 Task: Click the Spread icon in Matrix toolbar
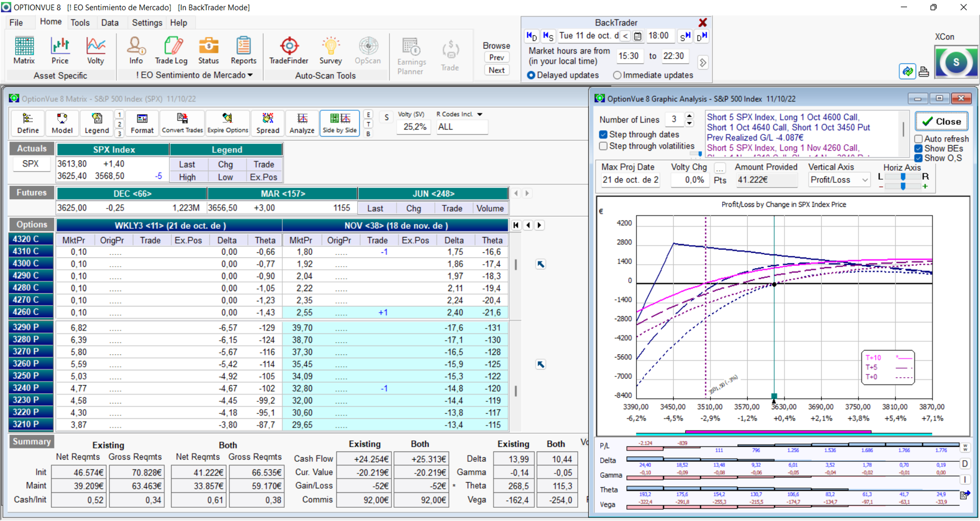coord(268,123)
